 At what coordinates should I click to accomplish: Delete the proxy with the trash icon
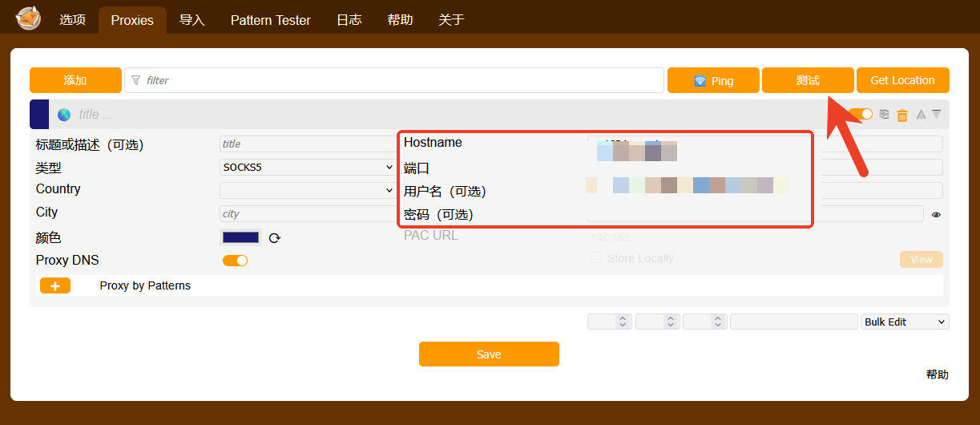pyautogui.click(x=902, y=115)
